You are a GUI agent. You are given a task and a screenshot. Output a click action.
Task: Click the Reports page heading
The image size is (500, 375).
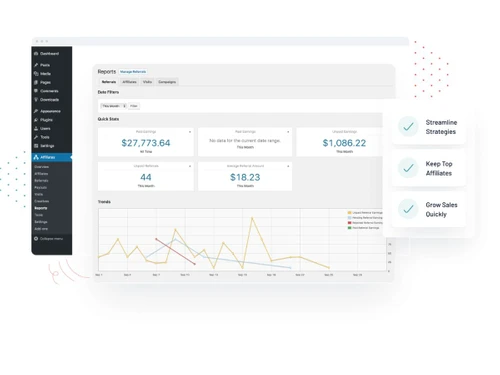[x=107, y=72]
